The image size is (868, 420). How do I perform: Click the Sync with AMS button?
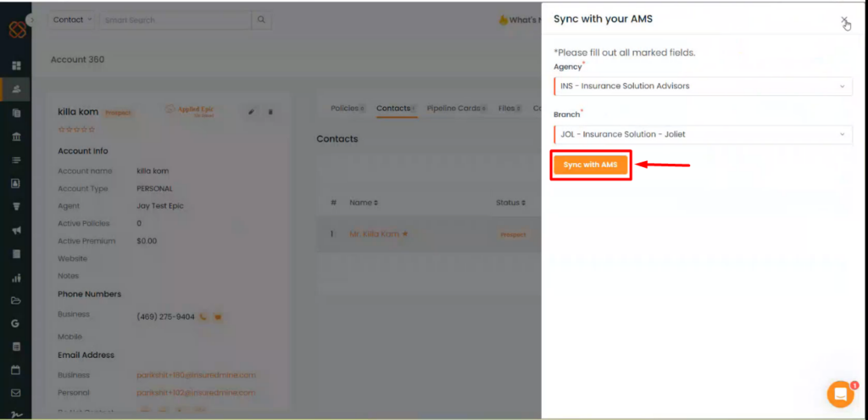click(x=591, y=165)
